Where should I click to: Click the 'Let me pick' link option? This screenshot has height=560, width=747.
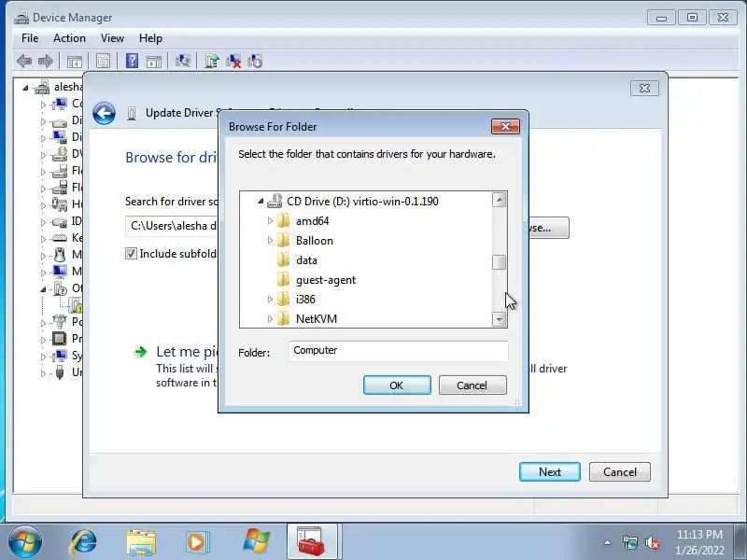tap(188, 352)
